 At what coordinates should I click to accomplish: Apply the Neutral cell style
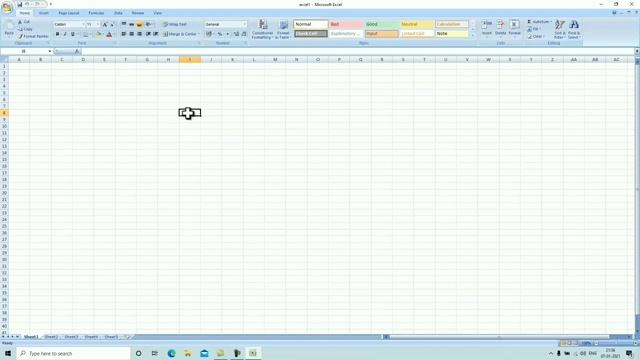pyautogui.click(x=417, y=24)
